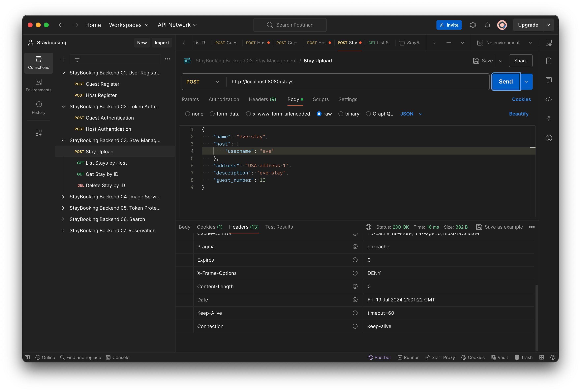Open the Console from the status bar

pos(118,357)
